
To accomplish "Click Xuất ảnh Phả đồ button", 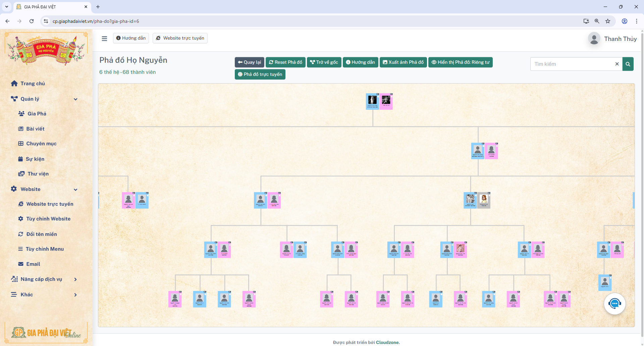I will (x=403, y=62).
